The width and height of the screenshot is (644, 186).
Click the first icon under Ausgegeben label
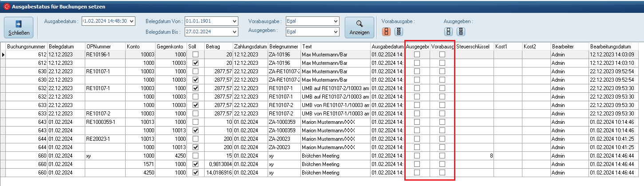(449, 32)
